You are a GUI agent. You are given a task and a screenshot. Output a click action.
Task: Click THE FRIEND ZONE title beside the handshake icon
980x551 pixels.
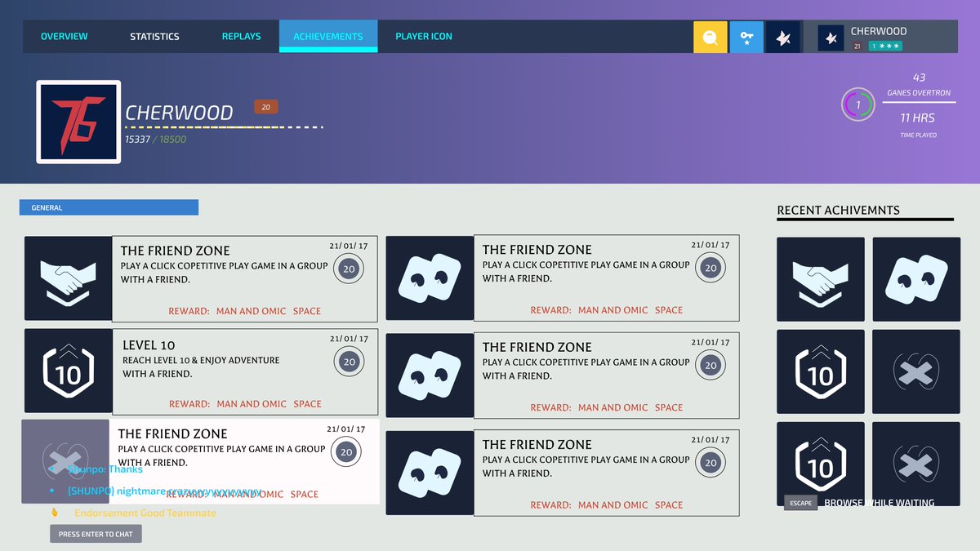(x=176, y=251)
